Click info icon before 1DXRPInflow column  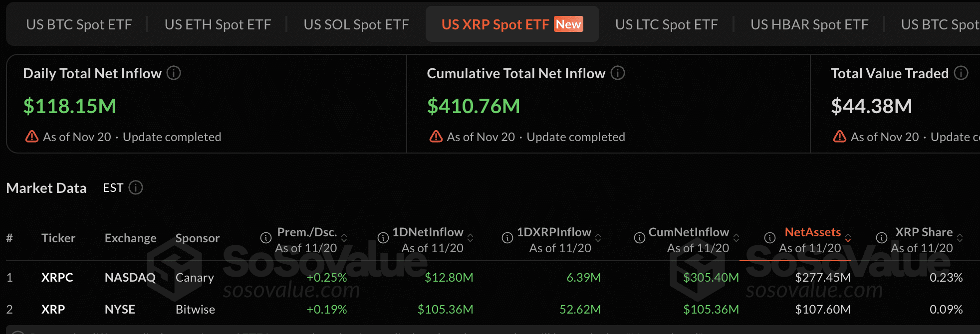click(x=507, y=238)
